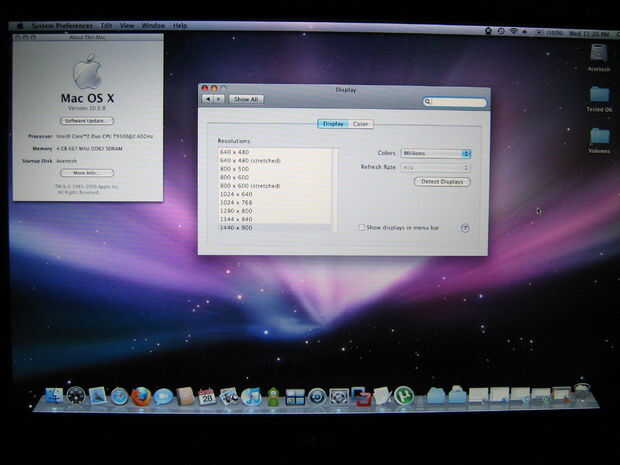Open the Refresh Rate dropdown

(435, 168)
